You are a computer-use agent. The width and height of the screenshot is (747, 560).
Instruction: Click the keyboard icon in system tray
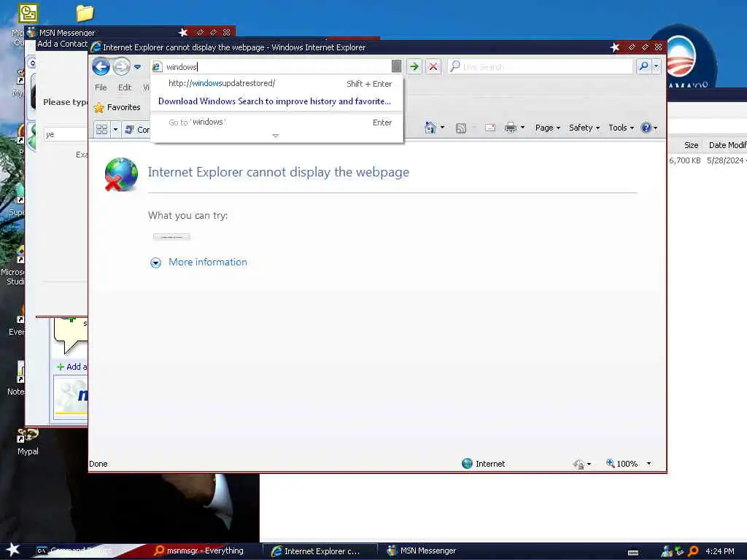click(x=633, y=553)
